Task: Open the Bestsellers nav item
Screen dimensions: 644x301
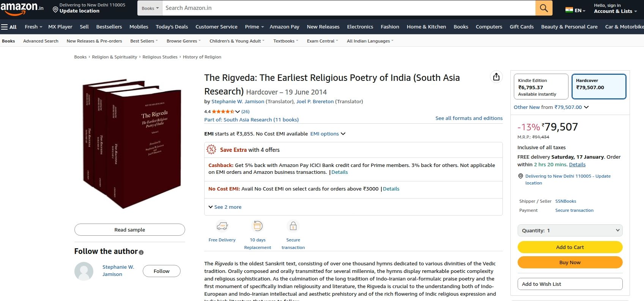Action: coord(109,27)
